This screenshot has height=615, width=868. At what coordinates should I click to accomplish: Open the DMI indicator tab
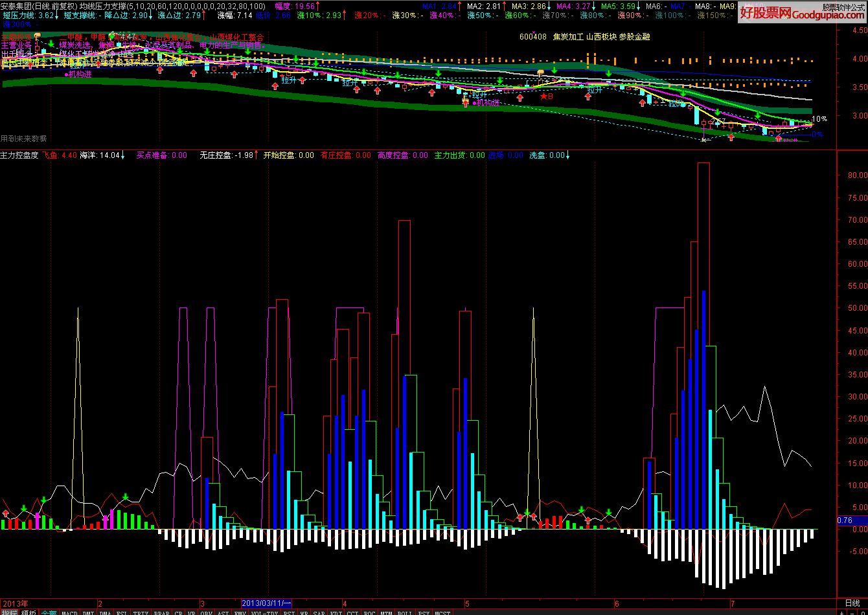89,611
